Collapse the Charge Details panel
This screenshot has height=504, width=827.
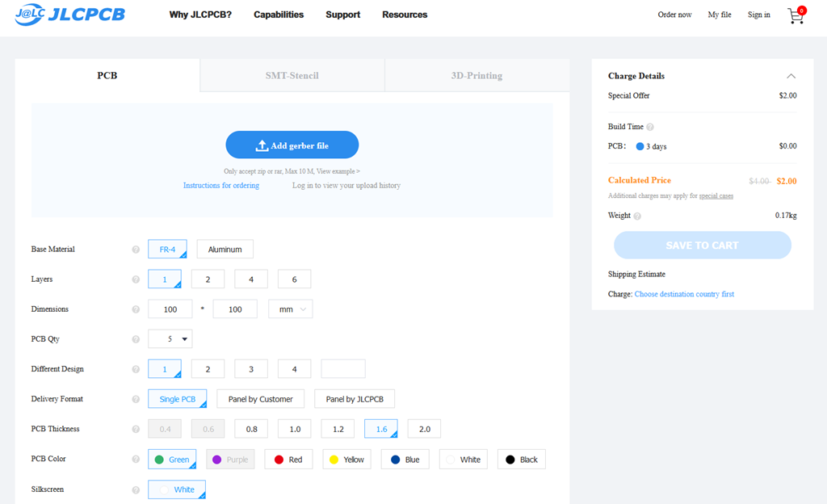click(791, 76)
